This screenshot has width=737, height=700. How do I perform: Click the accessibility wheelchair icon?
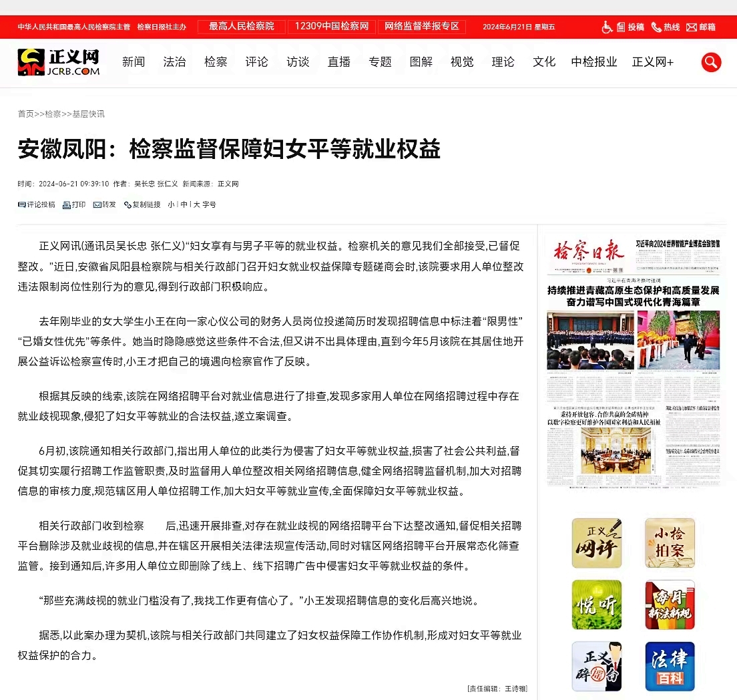pyautogui.click(x=607, y=27)
